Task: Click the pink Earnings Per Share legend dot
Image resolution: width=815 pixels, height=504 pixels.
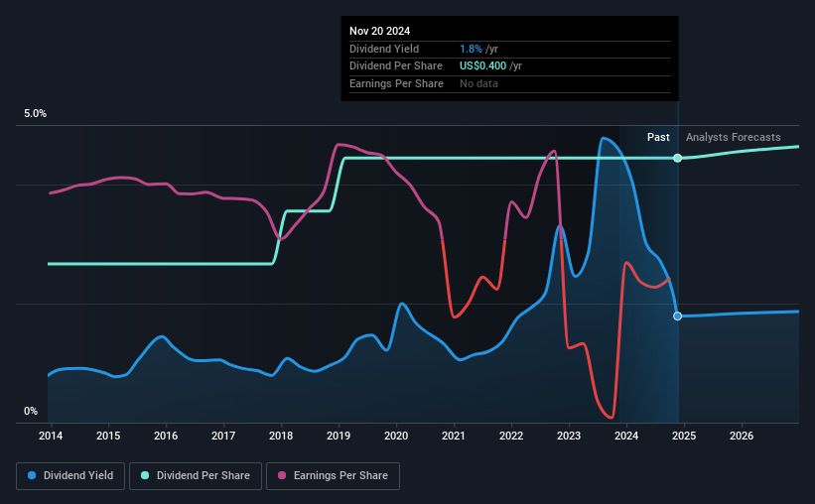Action: [282, 475]
